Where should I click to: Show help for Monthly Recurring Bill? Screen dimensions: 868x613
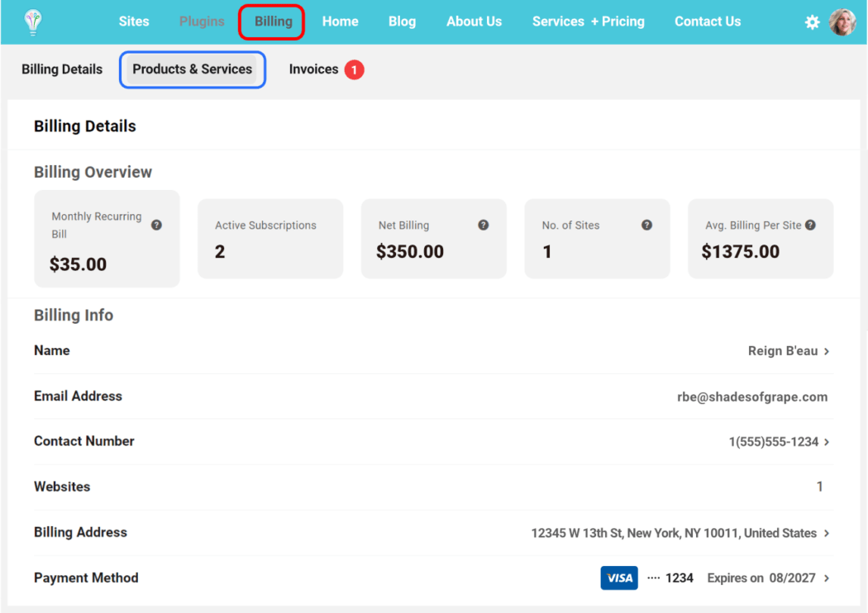pyautogui.click(x=157, y=225)
